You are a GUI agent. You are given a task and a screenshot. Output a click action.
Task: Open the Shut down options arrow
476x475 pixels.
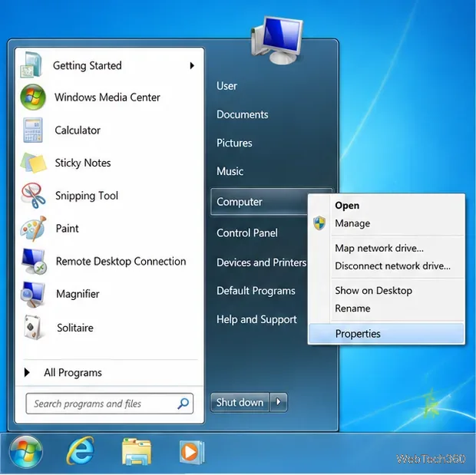(x=279, y=402)
